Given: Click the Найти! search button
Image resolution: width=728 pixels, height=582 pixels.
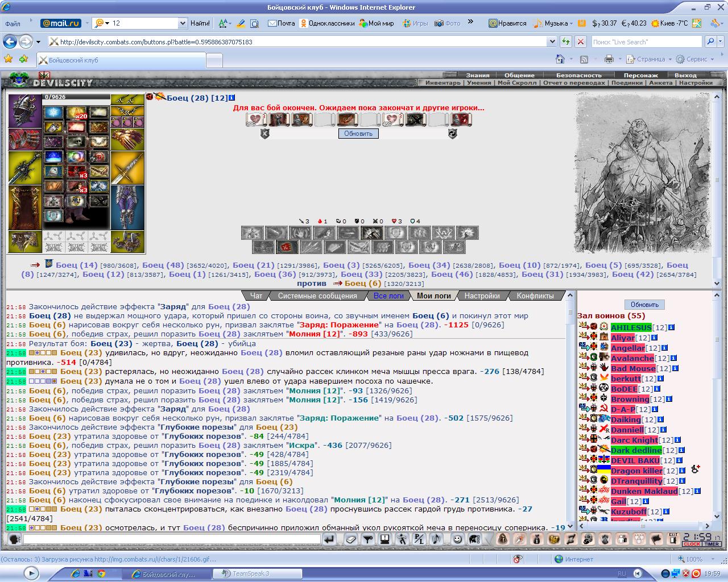Looking at the screenshot, I should (200, 23).
